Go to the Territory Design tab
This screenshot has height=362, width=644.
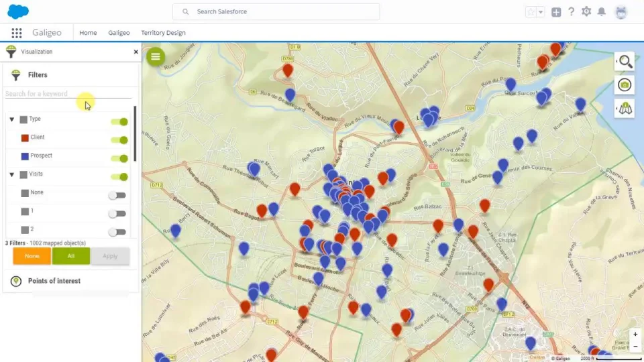[x=163, y=33]
